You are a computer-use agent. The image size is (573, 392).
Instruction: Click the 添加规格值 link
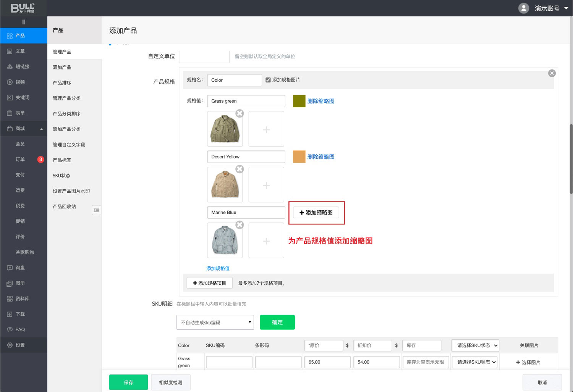coord(218,268)
